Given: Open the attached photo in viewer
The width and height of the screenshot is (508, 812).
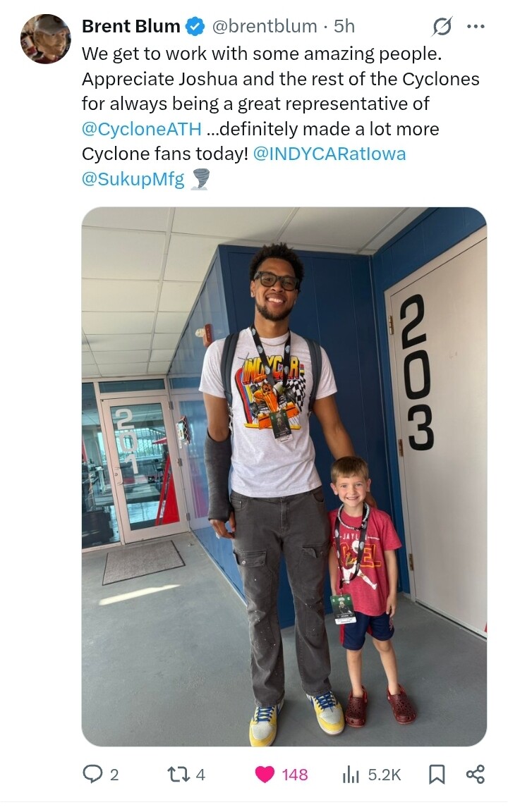Looking at the screenshot, I should (x=284, y=476).
